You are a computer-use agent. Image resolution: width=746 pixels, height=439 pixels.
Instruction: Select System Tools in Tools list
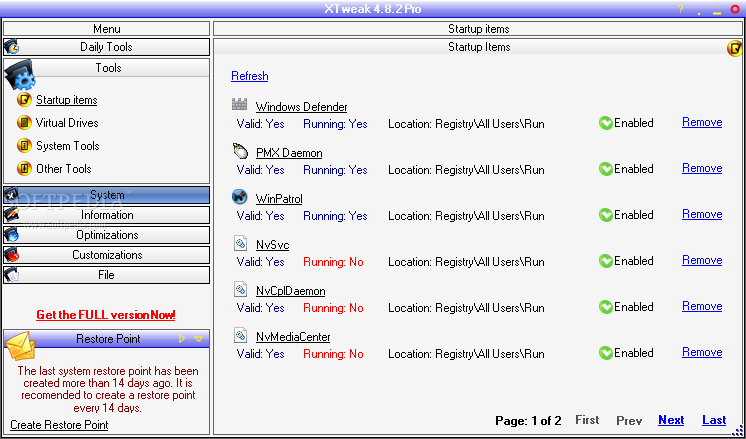click(68, 146)
